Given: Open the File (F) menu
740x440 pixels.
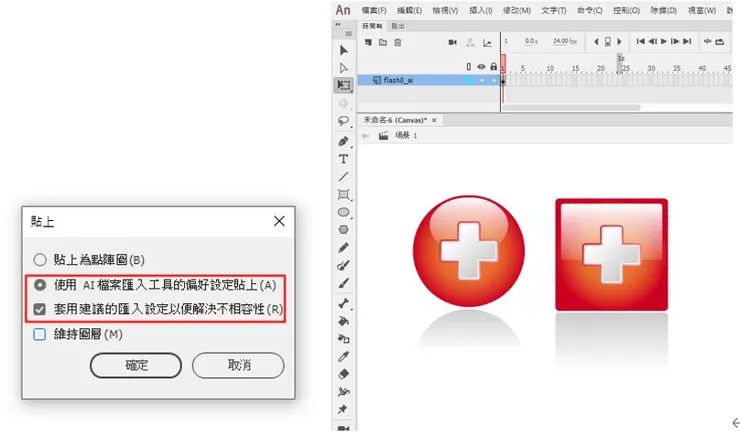Looking at the screenshot, I should [x=374, y=10].
